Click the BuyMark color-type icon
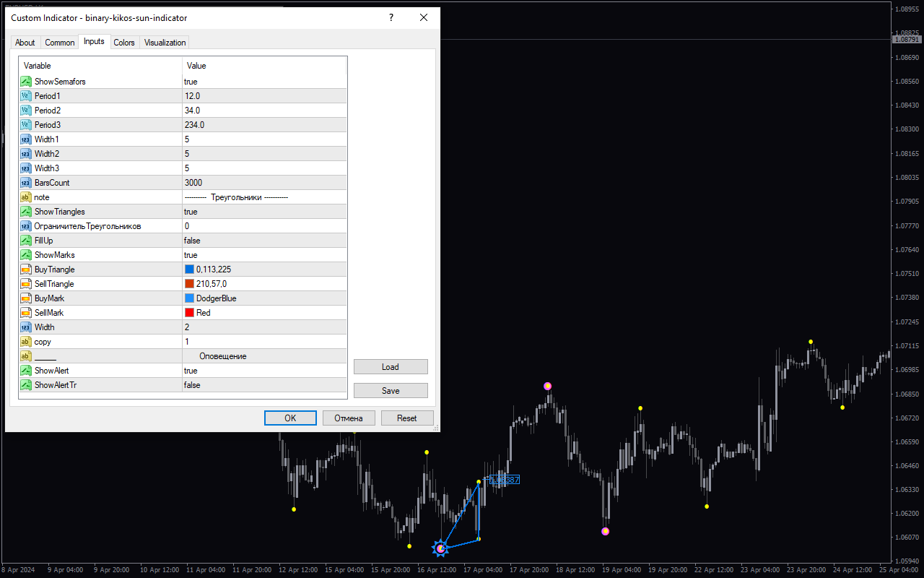Viewport: 924px width, 578px height. (x=25, y=298)
